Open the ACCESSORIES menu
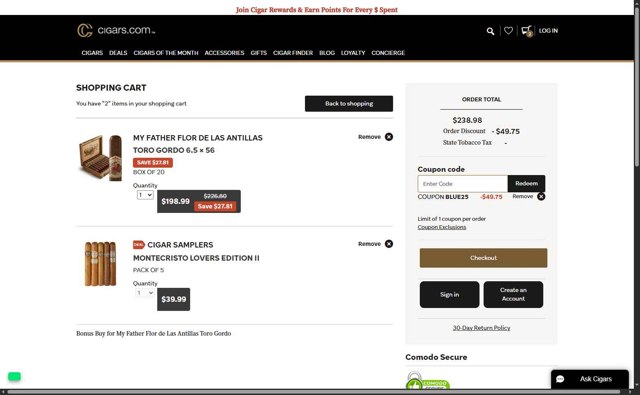The width and height of the screenshot is (640, 395). [x=224, y=53]
